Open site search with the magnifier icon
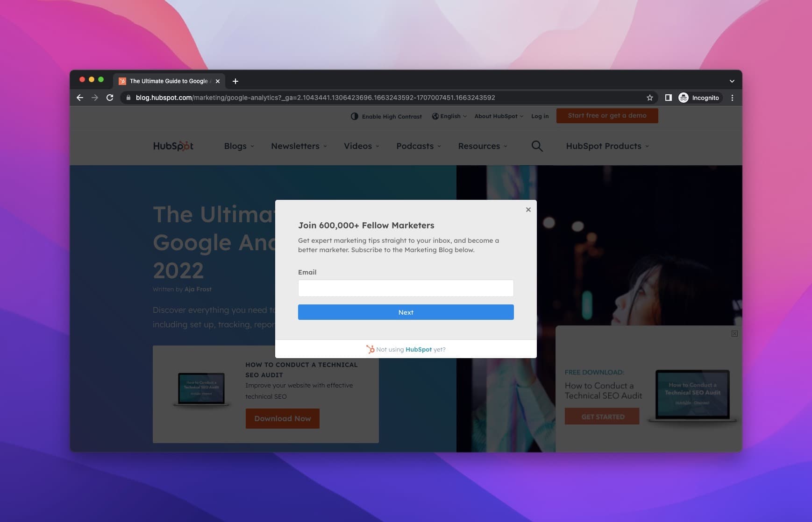Screen dimensions: 812x522 (537, 146)
